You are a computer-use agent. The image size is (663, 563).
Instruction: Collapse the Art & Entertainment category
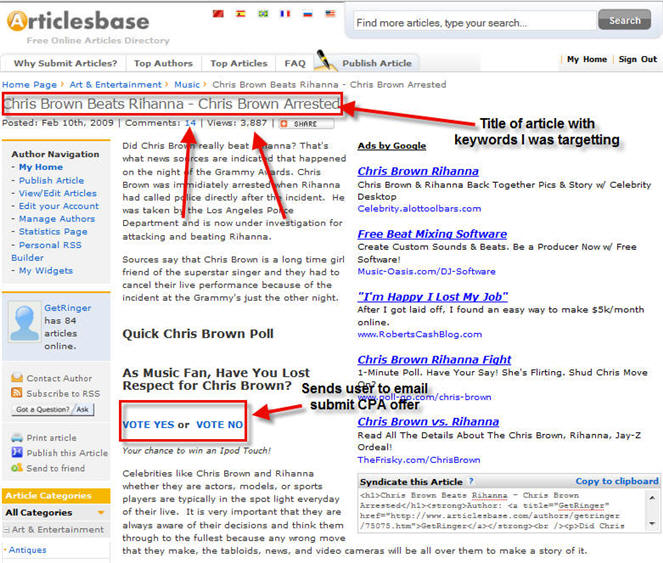(7, 530)
